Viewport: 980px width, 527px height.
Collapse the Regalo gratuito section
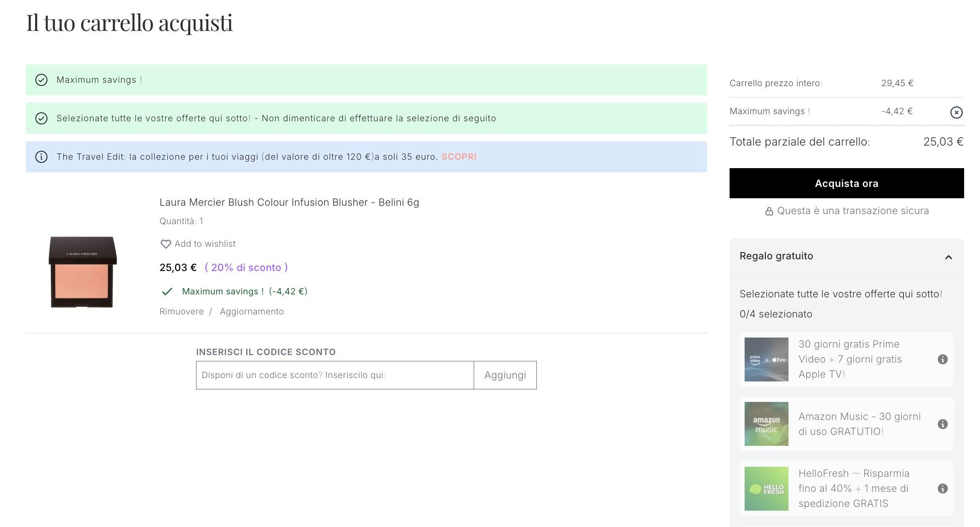(x=948, y=257)
